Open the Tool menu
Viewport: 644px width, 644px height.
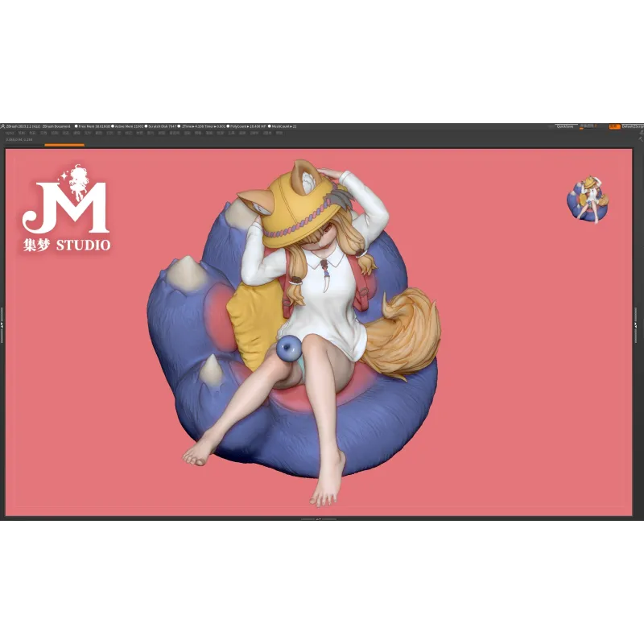pos(231,133)
